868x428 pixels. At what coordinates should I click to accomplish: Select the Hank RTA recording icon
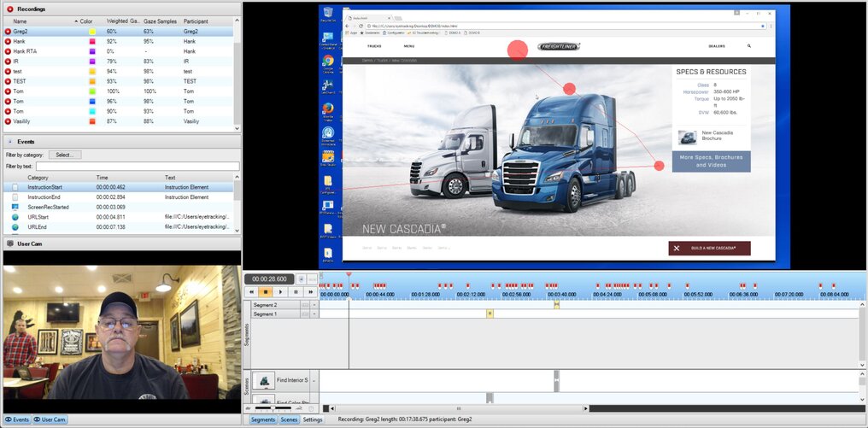8,51
